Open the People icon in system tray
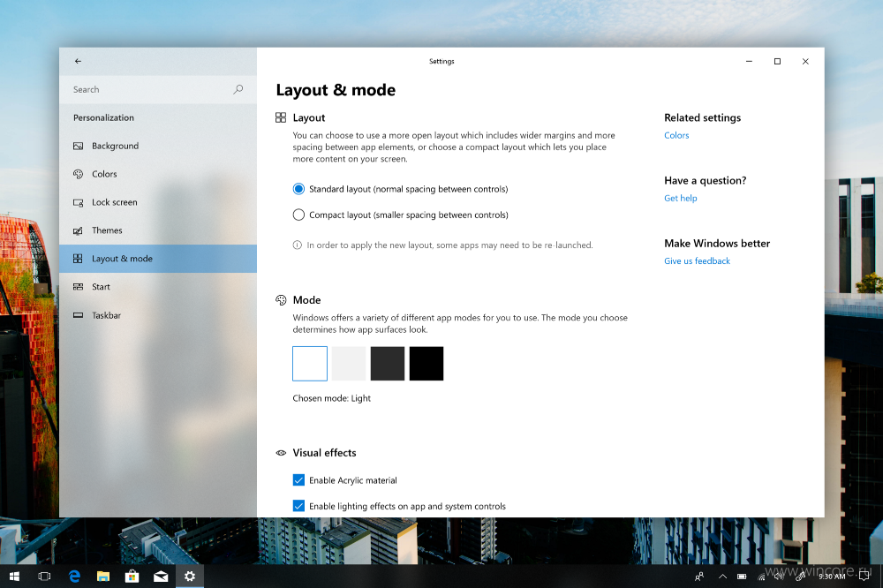This screenshot has width=883, height=588. [698, 577]
